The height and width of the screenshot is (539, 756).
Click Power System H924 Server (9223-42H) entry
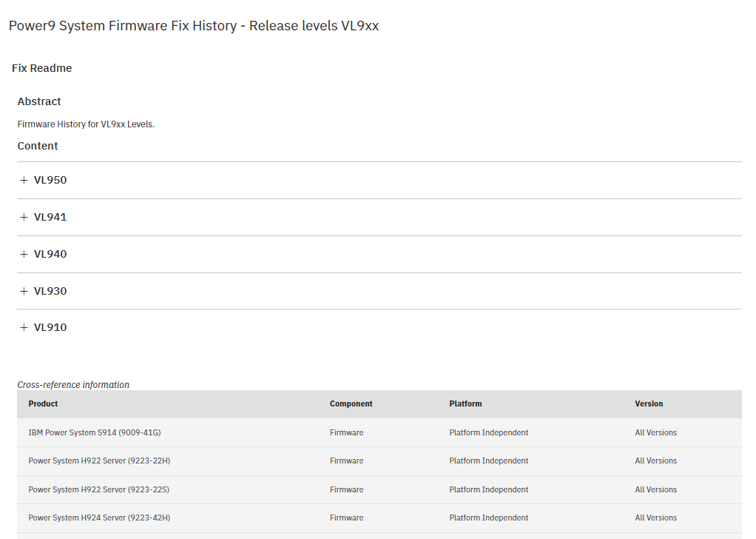tap(99, 518)
